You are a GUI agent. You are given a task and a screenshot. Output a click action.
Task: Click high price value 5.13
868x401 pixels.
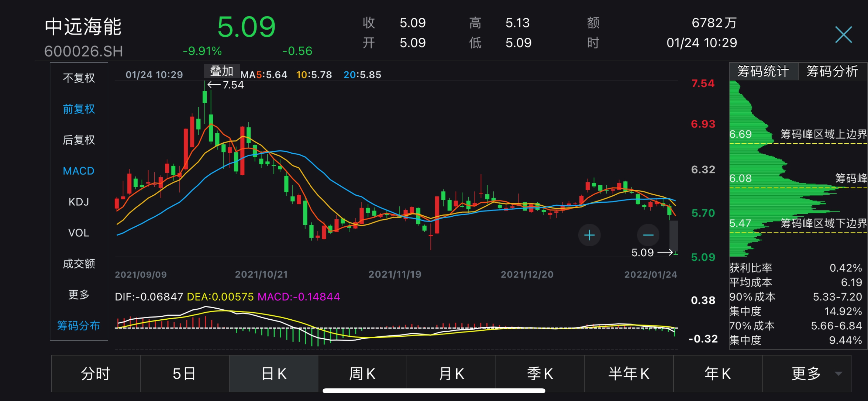coord(518,23)
